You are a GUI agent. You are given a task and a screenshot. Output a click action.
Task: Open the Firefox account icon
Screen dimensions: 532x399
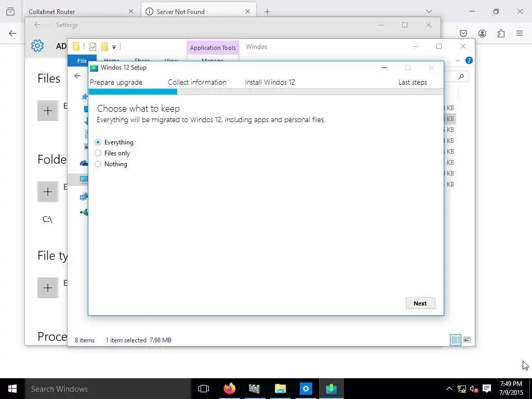point(482,33)
